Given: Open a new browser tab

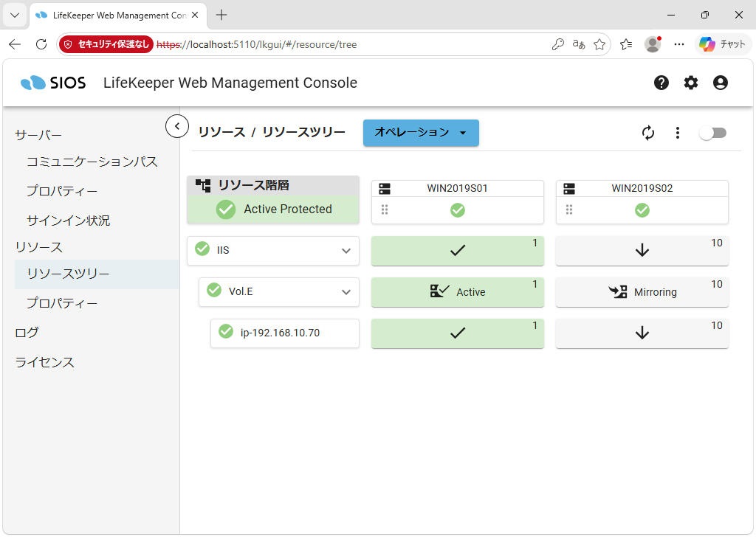Looking at the screenshot, I should coord(221,15).
